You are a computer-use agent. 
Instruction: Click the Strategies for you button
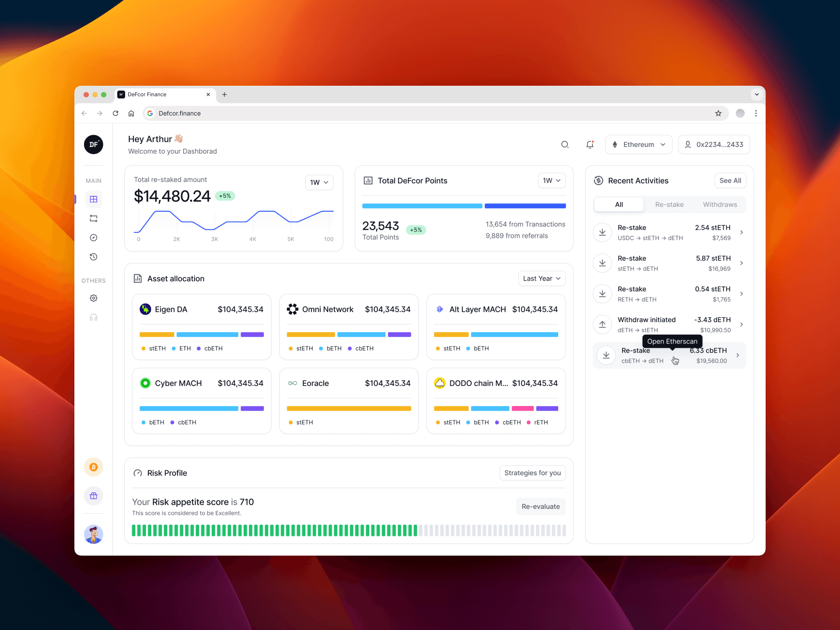tap(532, 473)
